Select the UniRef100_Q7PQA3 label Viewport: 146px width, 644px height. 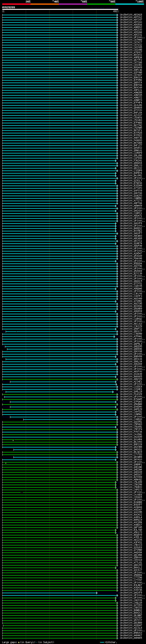point(131,402)
